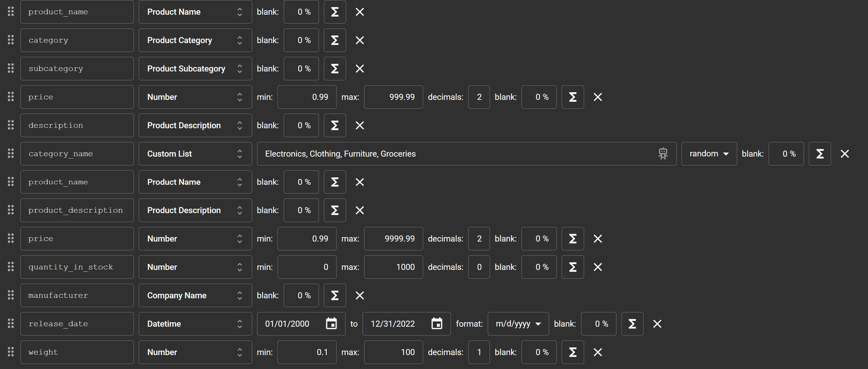Open the random selection mode dropdown
868x369 pixels.
click(x=709, y=154)
